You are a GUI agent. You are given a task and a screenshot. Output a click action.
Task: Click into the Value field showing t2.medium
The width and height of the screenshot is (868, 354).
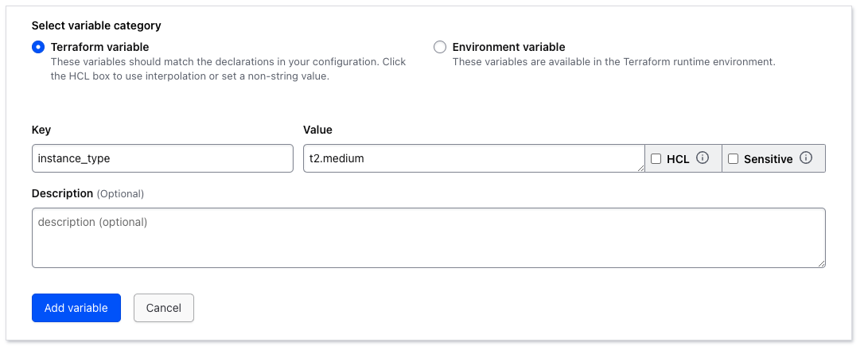pyautogui.click(x=473, y=158)
